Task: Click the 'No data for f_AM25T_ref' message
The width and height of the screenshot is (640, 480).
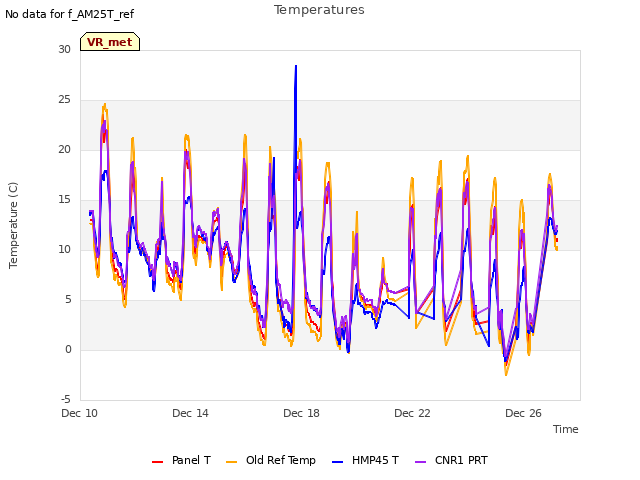Action: (x=69, y=14)
